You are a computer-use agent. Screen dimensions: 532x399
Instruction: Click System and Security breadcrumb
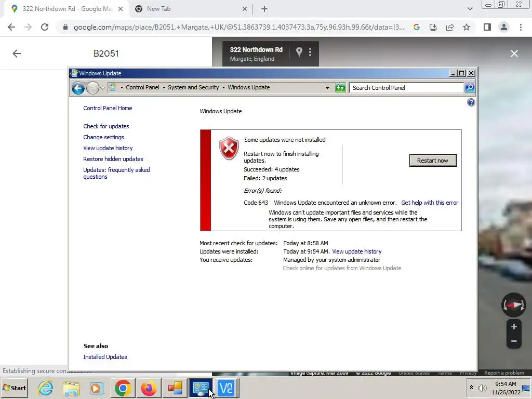pos(193,87)
